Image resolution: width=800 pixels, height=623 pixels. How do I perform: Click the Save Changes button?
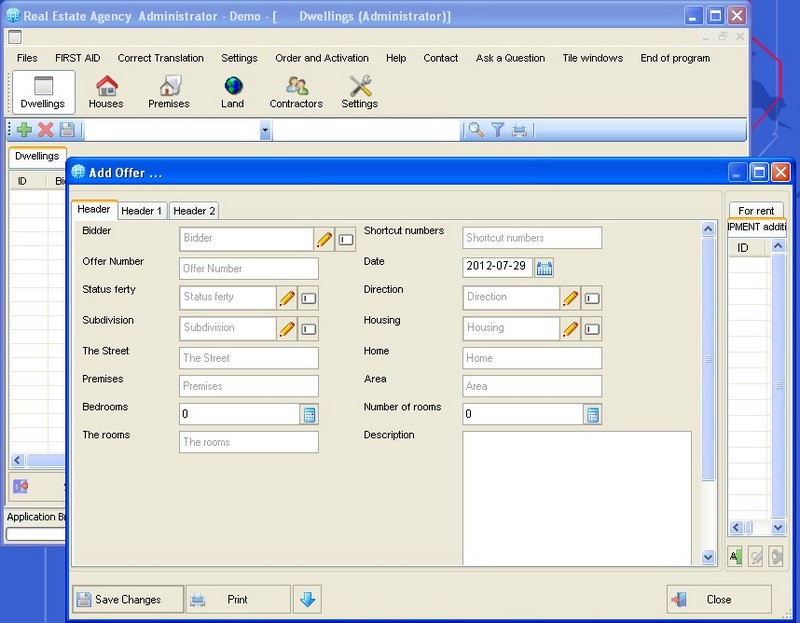click(x=128, y=600)
